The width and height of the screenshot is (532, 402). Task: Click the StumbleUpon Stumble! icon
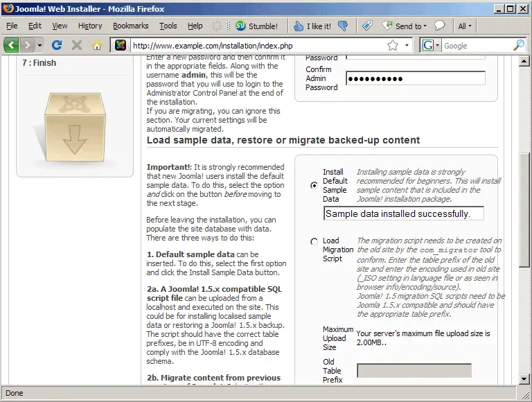coord(256,26)
